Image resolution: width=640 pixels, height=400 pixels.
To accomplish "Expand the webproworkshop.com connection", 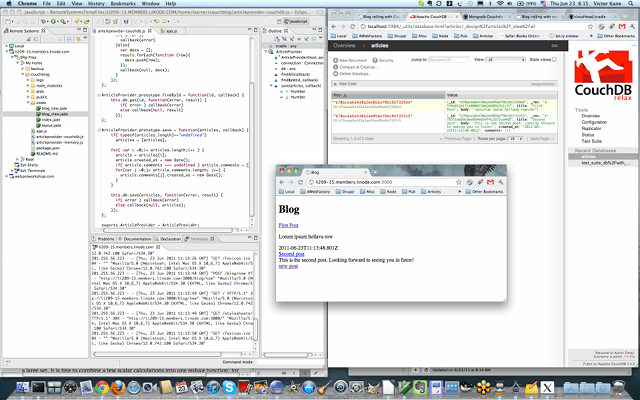I will (6, 176).
